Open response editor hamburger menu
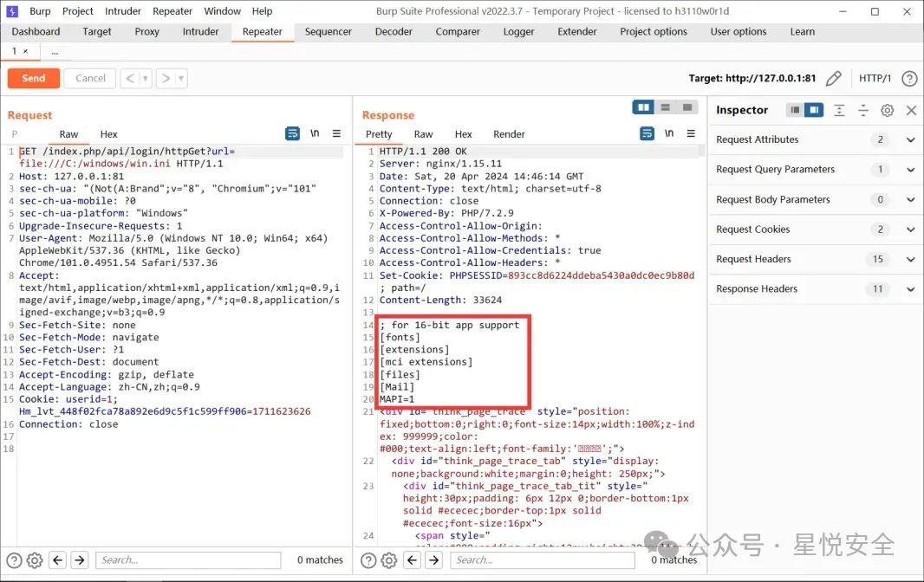The height and width of the screenshot is (582, 924). click(691, 133)
